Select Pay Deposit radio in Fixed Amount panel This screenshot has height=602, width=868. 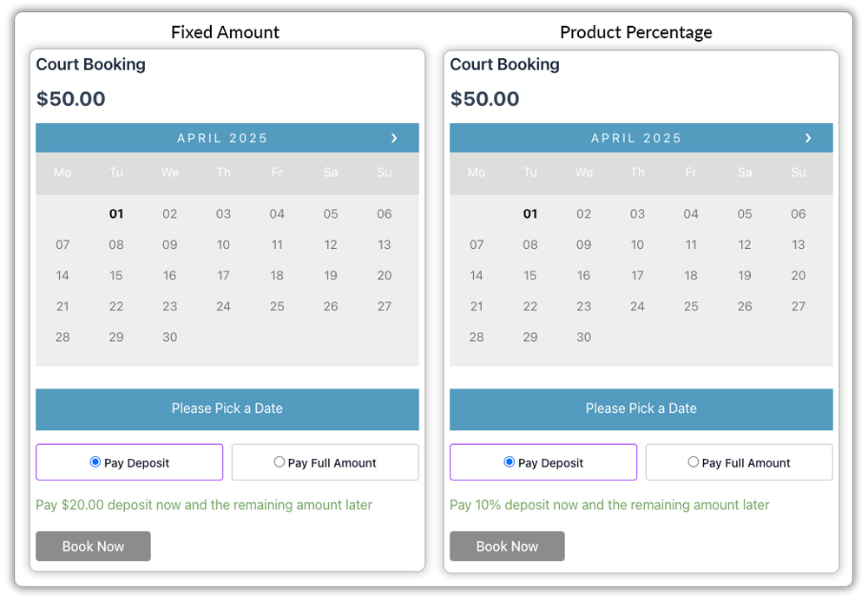coord(95,462)
